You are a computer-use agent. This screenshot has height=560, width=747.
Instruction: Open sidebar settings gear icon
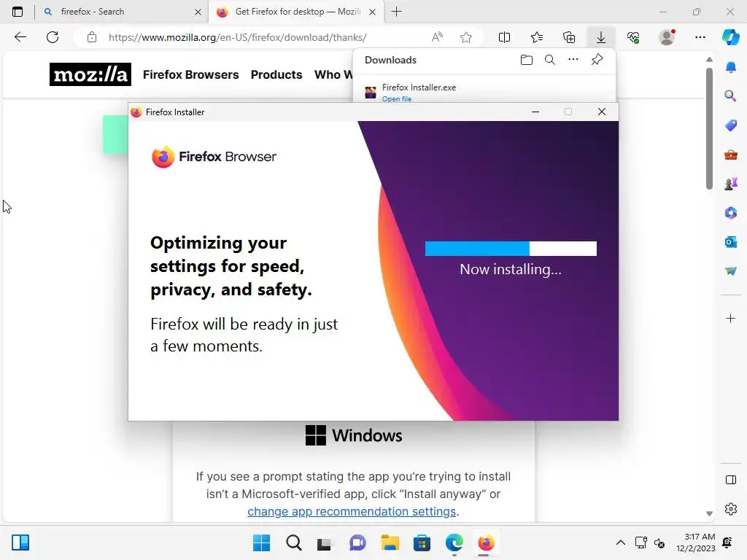[x=731, y=509]
